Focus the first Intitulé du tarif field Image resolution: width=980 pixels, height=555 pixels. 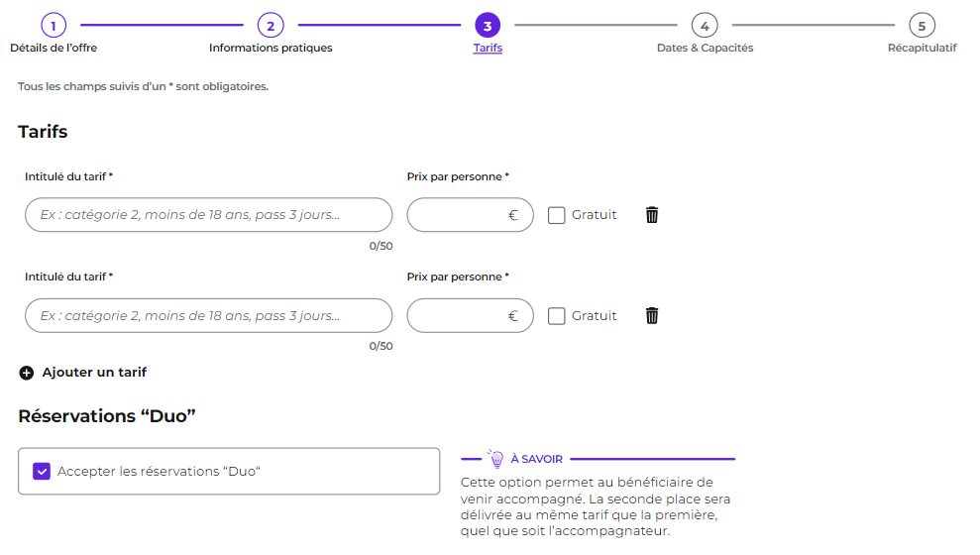tap(209, 215)
